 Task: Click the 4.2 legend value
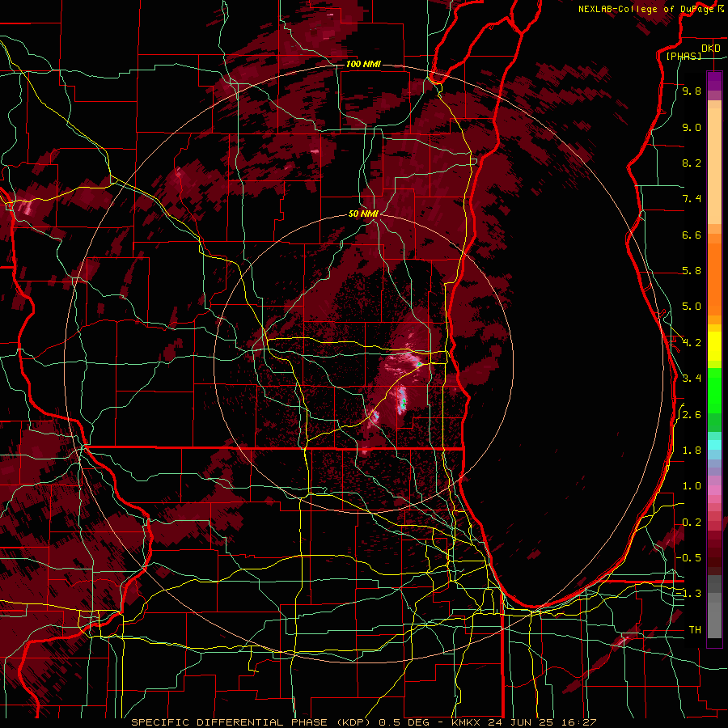(x=692, y=343)
